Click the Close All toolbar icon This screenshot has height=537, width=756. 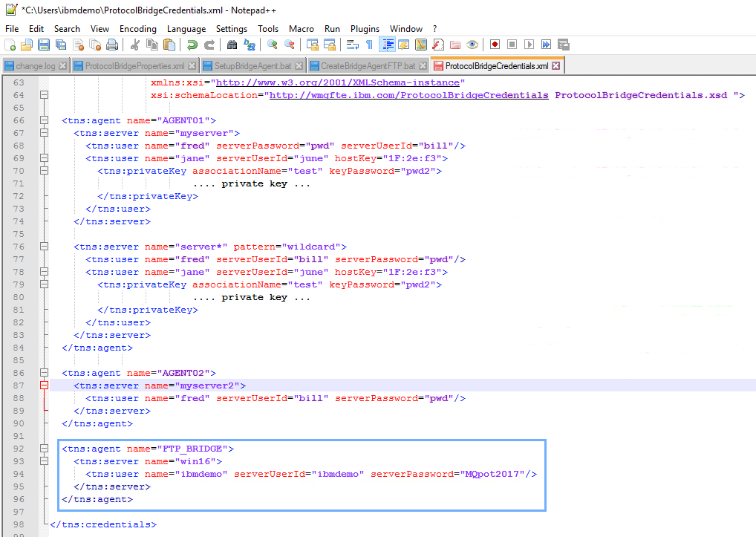point(95,45)
